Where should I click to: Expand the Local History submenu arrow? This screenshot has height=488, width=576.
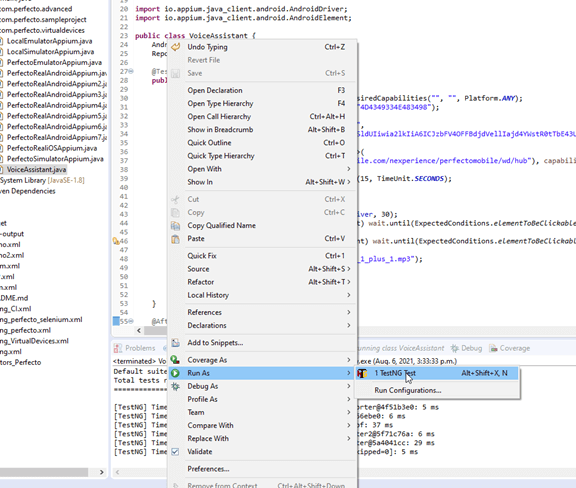click(x=349, y=295)
